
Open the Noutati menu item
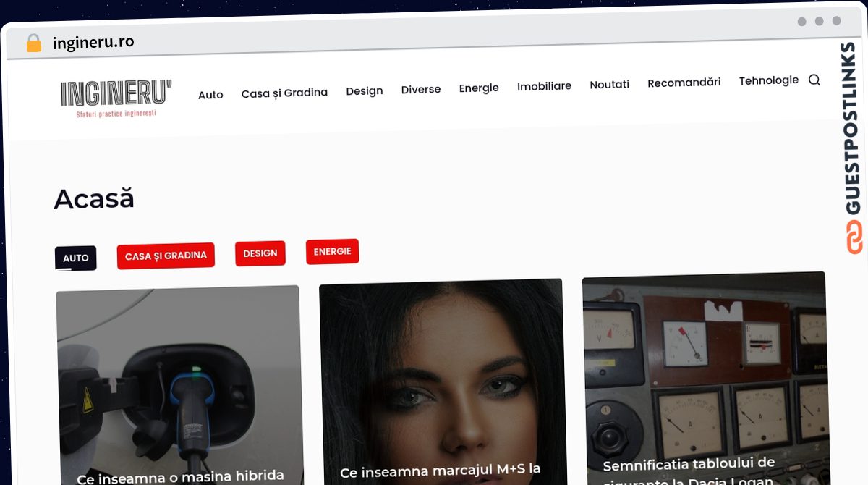tap(610, 84)
